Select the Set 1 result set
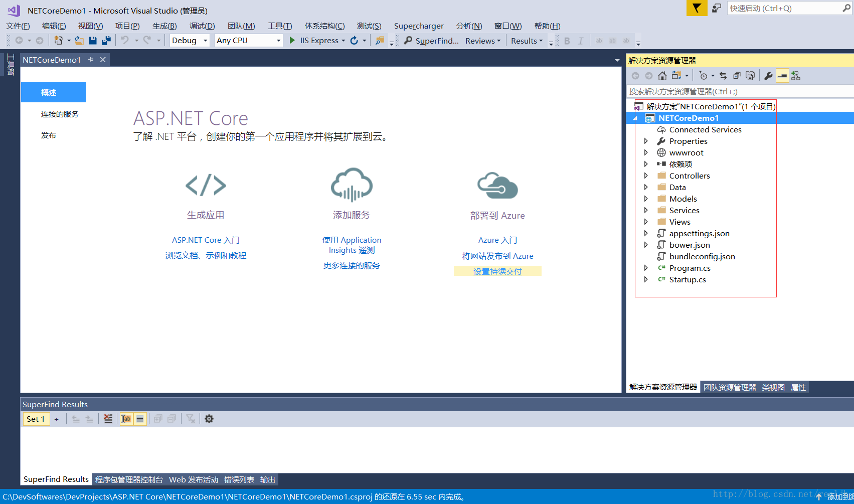This screenshot has height=504, width=854. pyautogui.click(x=36, y=419)
